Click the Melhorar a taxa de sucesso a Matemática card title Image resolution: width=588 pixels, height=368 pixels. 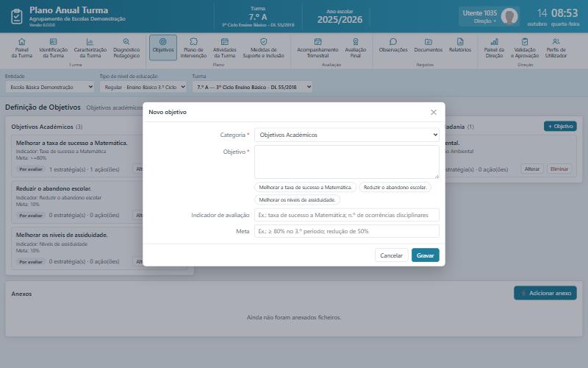[x=71, y=143]
